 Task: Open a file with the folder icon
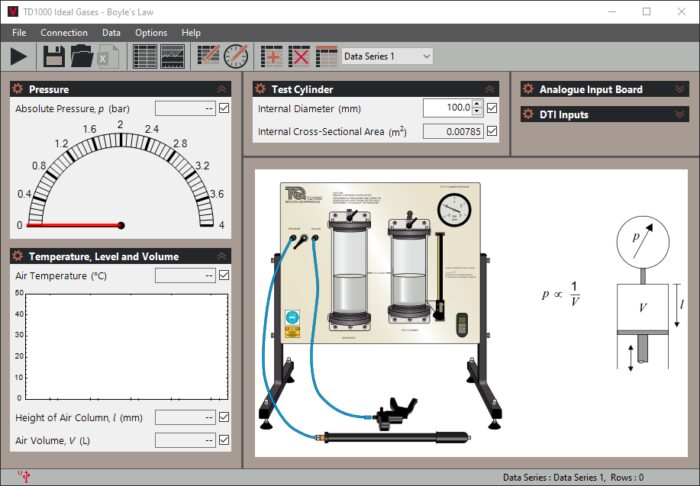pos(82,57)
